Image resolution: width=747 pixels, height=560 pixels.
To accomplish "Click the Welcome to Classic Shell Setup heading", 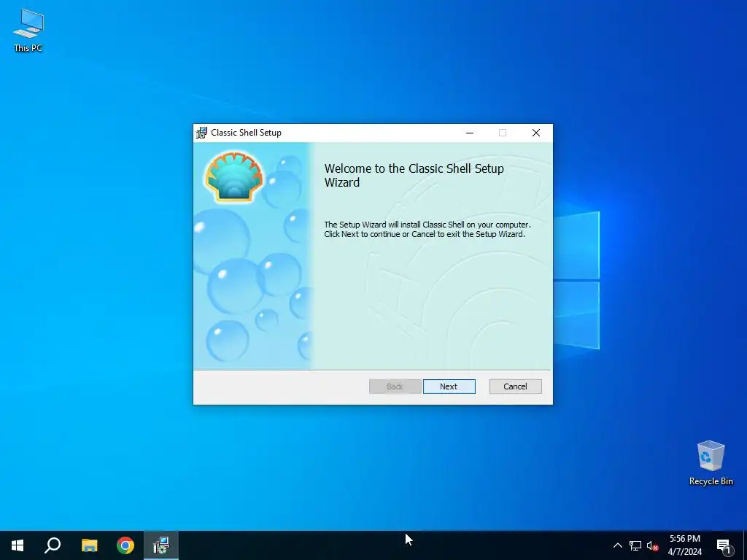I will tap(414, 175).
